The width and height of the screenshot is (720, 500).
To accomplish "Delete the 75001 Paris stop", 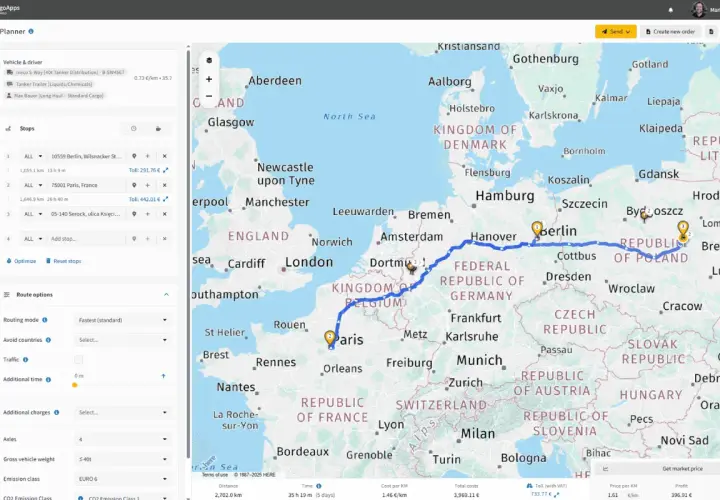I will tap(164, 185).
